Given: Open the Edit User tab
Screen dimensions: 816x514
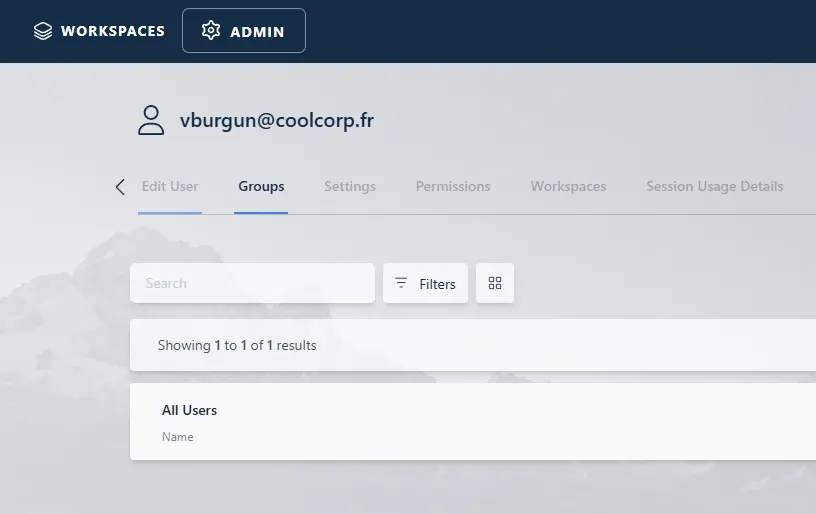Looking at the screenshot, I should [170, 187].
